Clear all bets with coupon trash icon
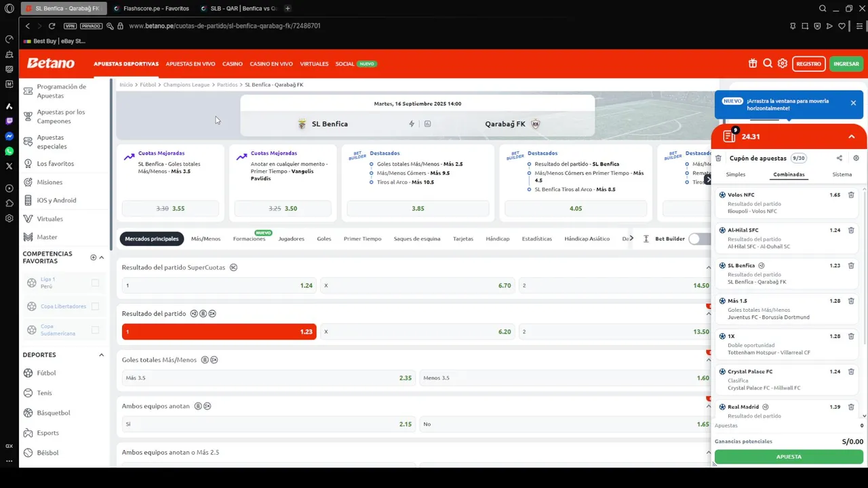Screen dimensions: 868x488 click(x=719, y=159)
